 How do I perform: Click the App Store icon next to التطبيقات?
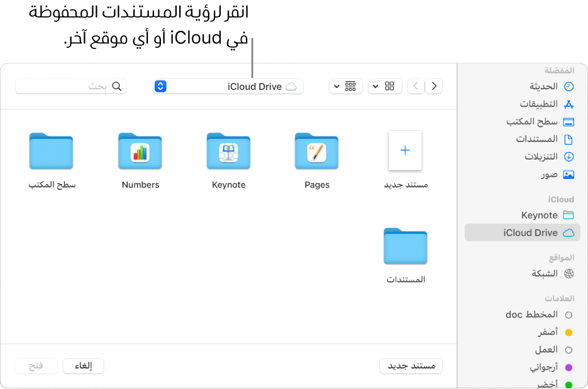click(569, 104)
